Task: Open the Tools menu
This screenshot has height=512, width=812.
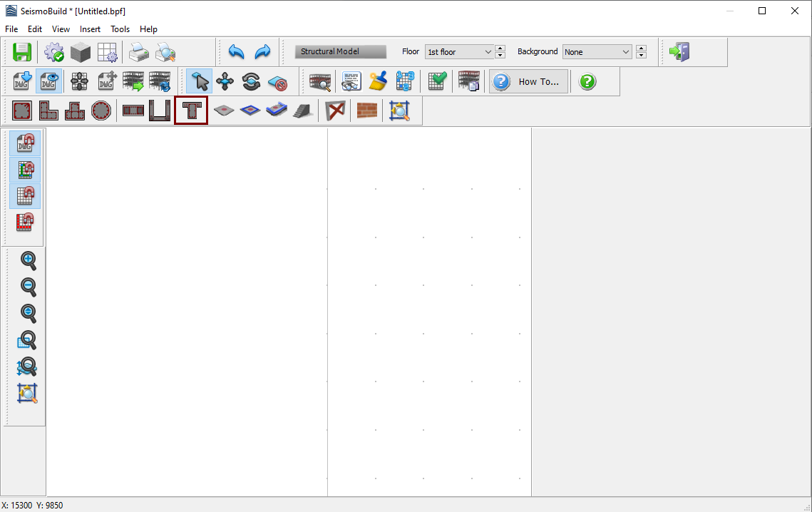Action: (120, 29)
